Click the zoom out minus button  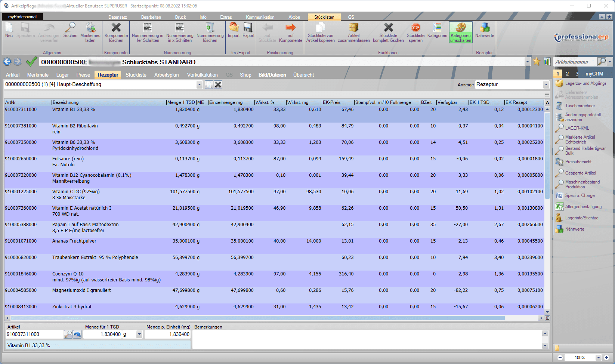coord(560,358)
